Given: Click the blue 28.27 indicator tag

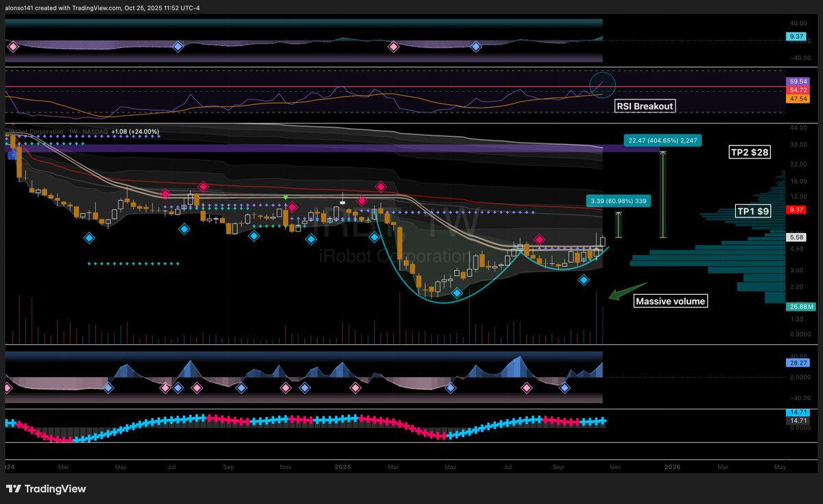Looking at the screenshot, I should [798, 363].
